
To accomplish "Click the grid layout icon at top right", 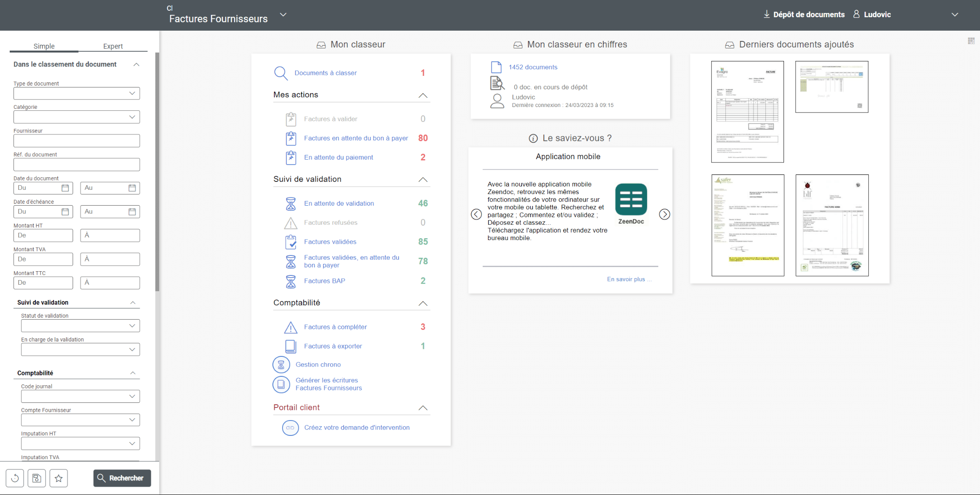I will tap(971, 41).
